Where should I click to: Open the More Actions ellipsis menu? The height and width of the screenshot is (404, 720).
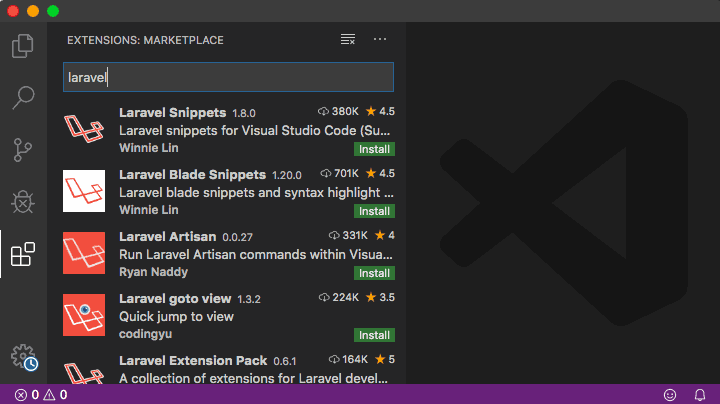[380, 39]
